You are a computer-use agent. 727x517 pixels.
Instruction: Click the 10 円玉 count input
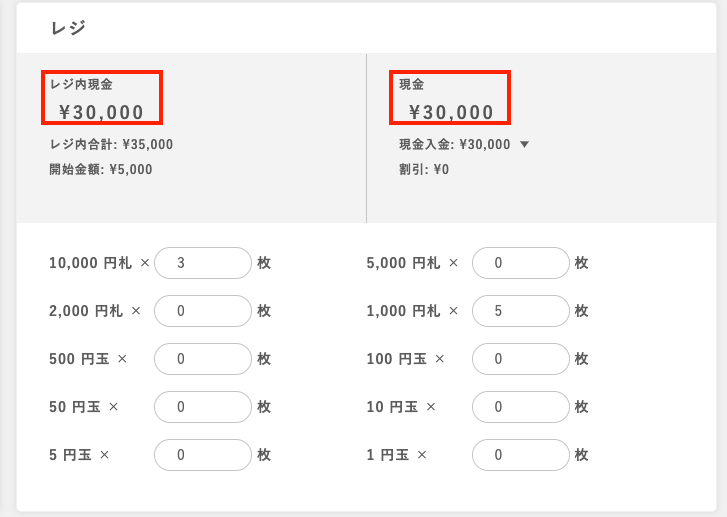point(521,407)
